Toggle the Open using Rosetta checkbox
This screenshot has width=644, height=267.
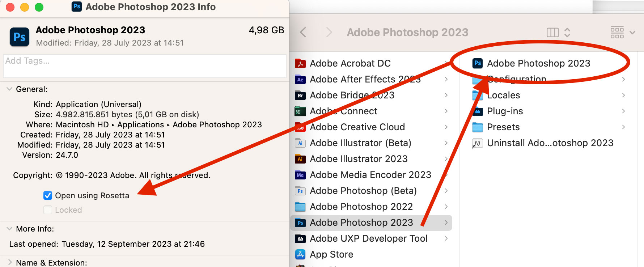48,195
